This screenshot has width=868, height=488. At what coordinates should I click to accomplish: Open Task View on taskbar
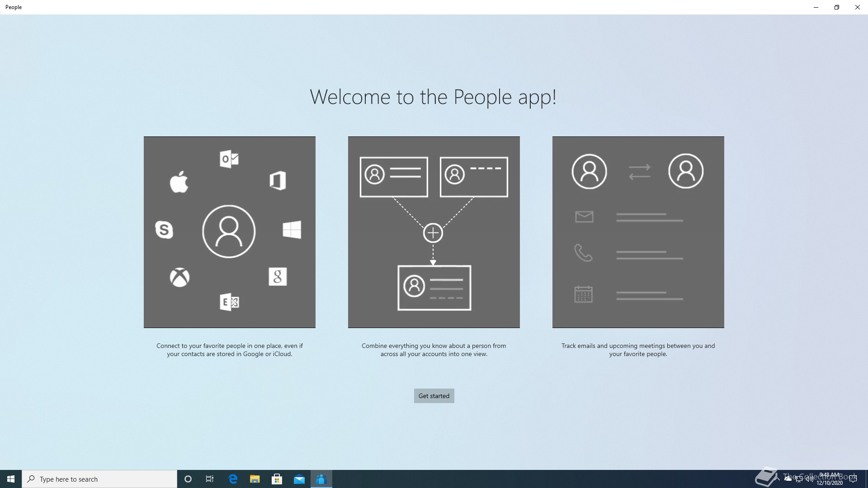click(x=210, y=479)
